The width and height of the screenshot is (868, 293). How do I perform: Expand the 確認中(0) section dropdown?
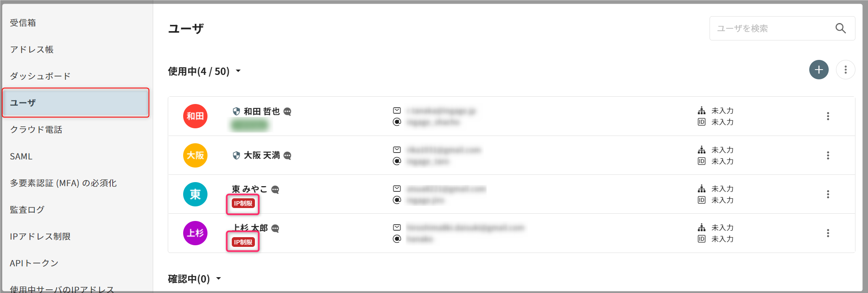(218, 278)
